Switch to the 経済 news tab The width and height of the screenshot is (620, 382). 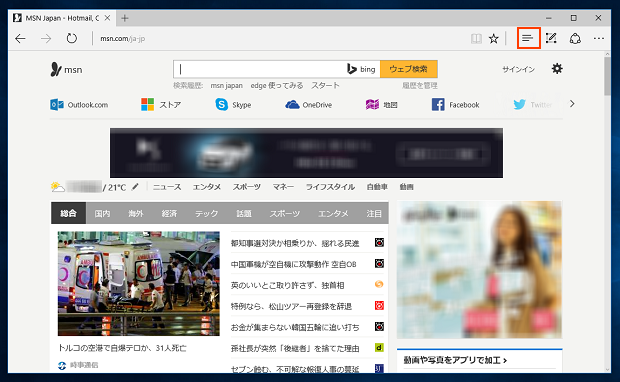coord(169,214)
